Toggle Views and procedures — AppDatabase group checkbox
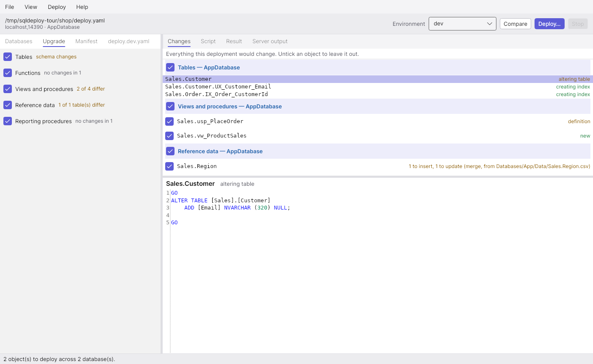Screen dimensions: 593x364 (x=170, y=106)
